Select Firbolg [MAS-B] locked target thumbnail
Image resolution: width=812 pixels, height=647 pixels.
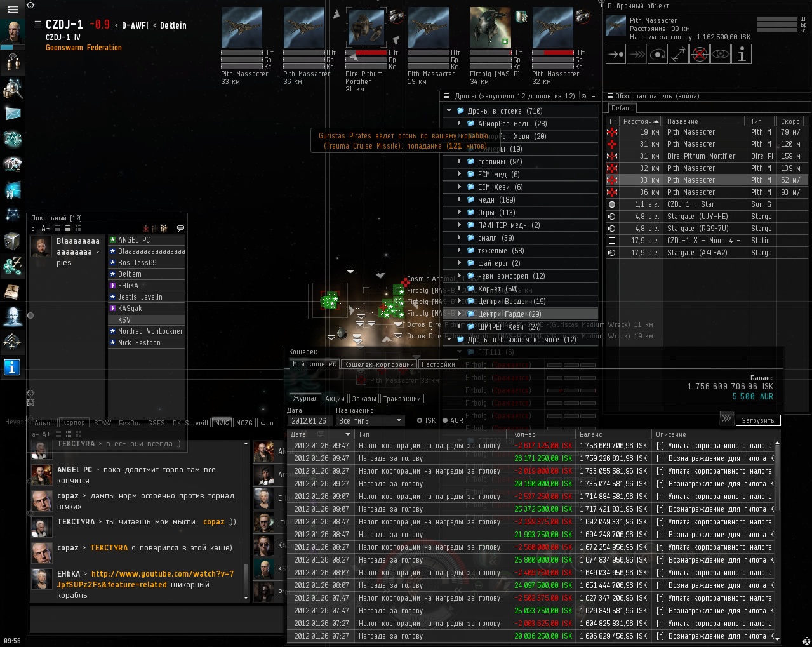click(x=490, y=27)
